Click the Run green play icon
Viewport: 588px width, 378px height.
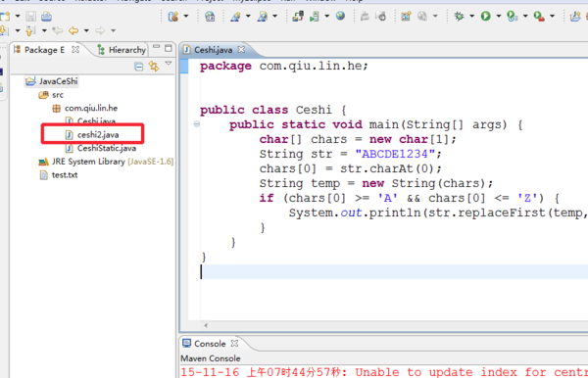tap(486, 16)
